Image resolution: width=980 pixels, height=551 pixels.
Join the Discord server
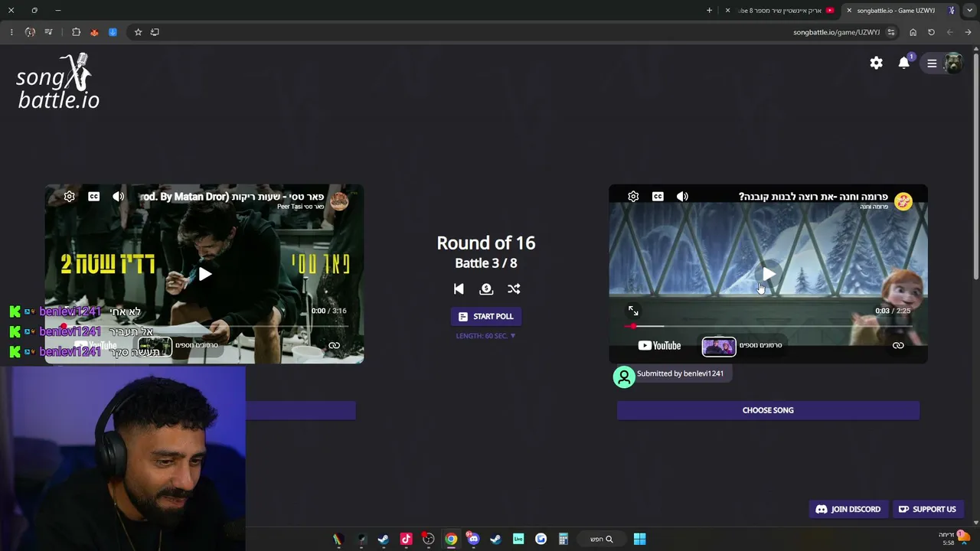(x=848, y=509)
